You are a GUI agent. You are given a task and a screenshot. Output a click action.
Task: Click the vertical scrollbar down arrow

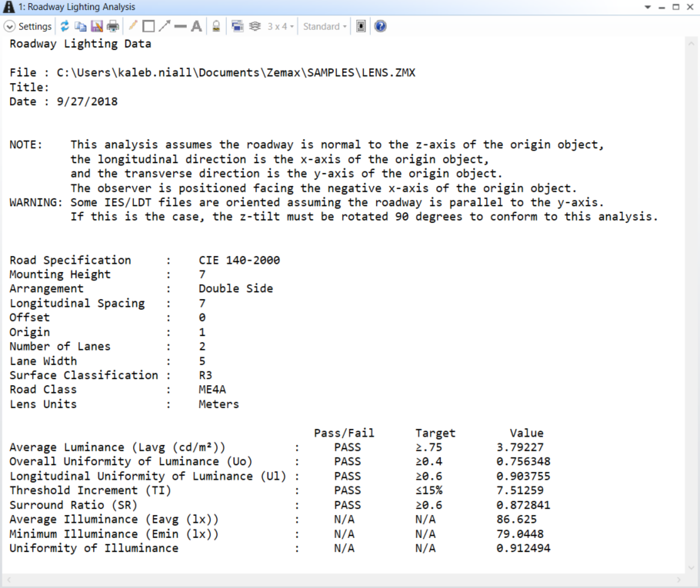[691, 567]
